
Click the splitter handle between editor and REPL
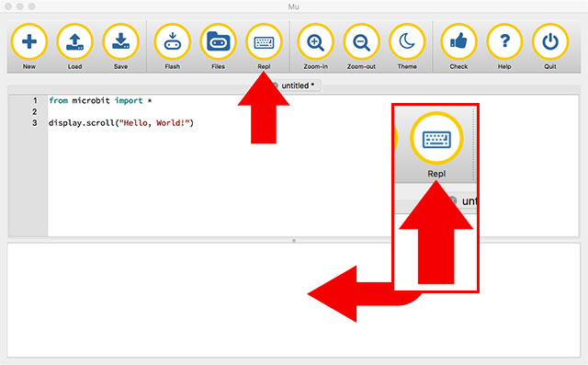coord(294,241)
